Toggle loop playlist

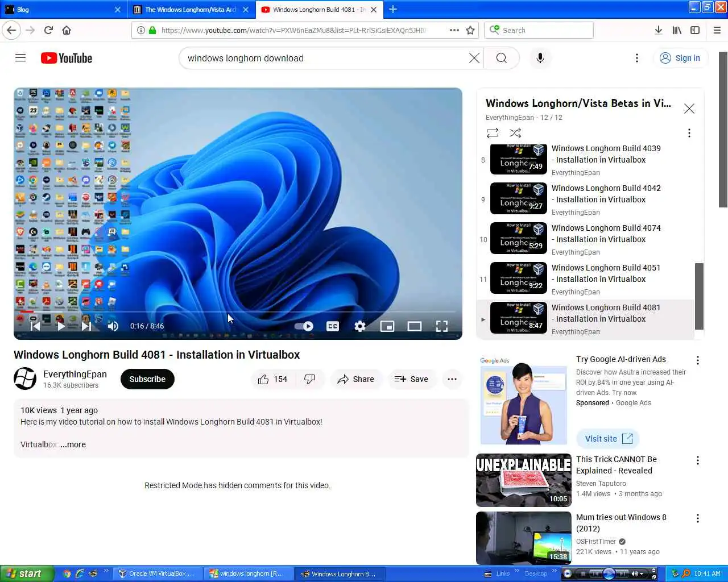(493, 133)
